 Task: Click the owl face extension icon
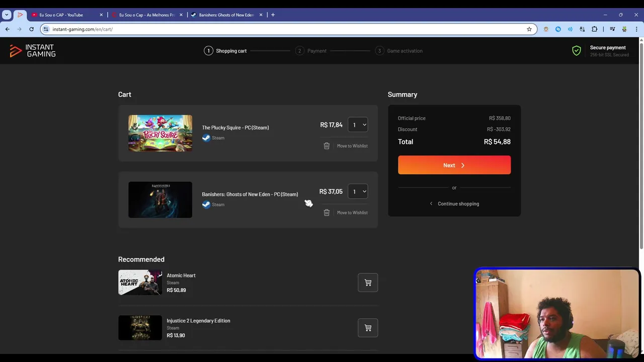[546, 29]
